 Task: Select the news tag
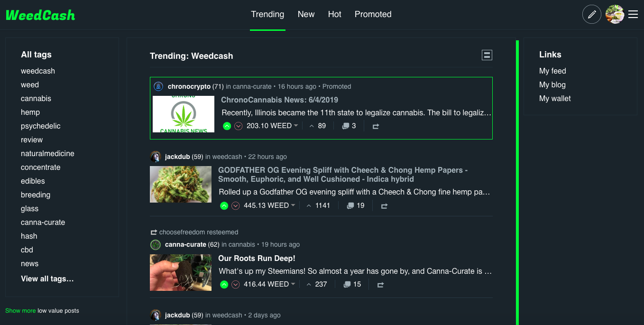[x=30, y=264]
